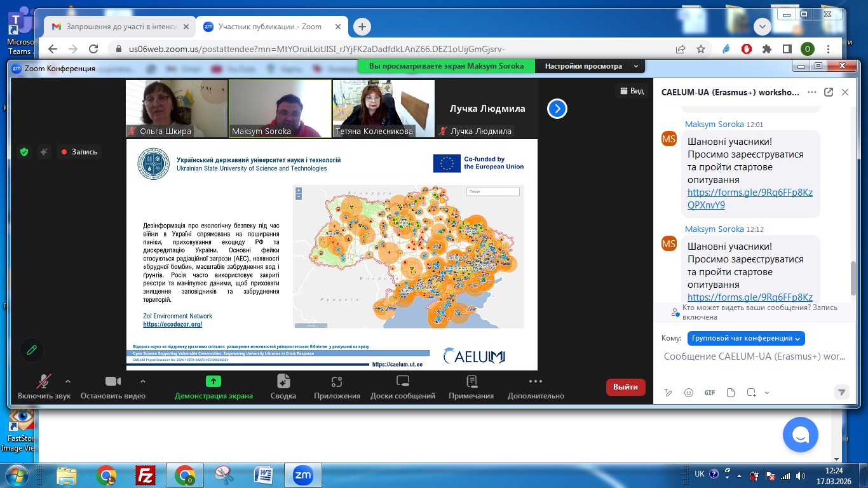
Task: Open the Приложения apps icon
Action: click(x=336, y=382)
